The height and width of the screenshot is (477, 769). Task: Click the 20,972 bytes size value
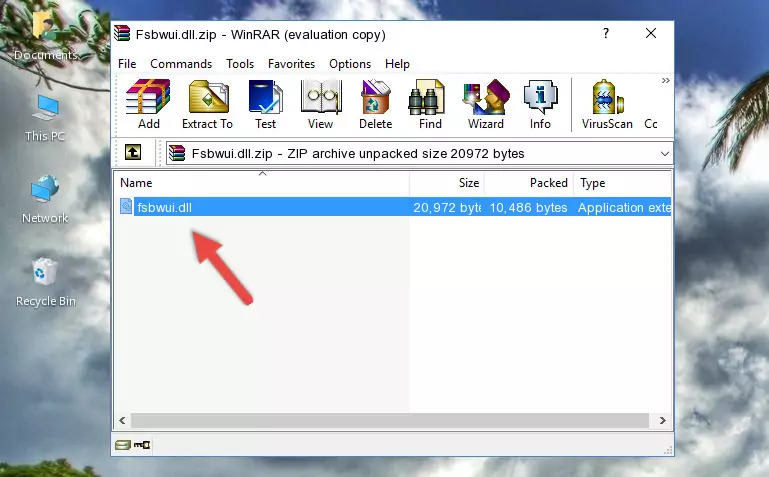446,207
